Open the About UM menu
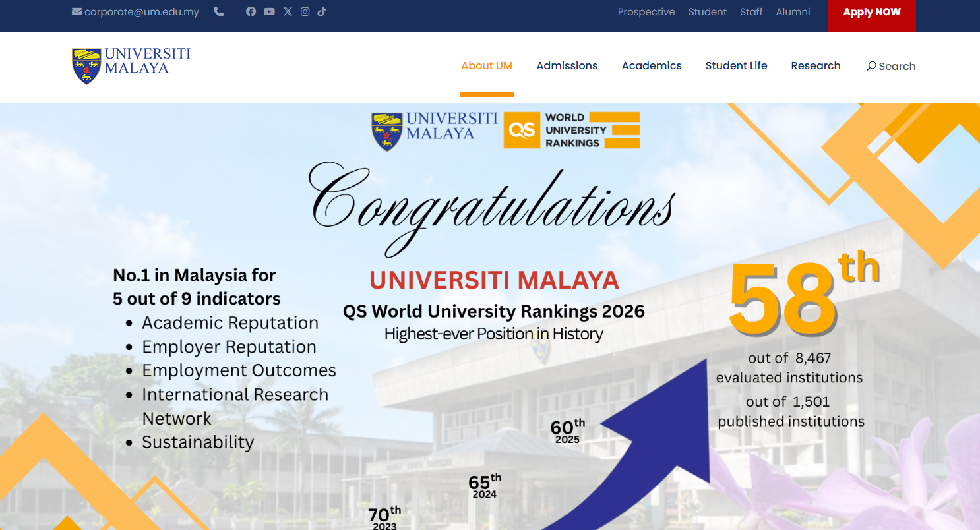The image size is (980, 530). tap(487, 66)
